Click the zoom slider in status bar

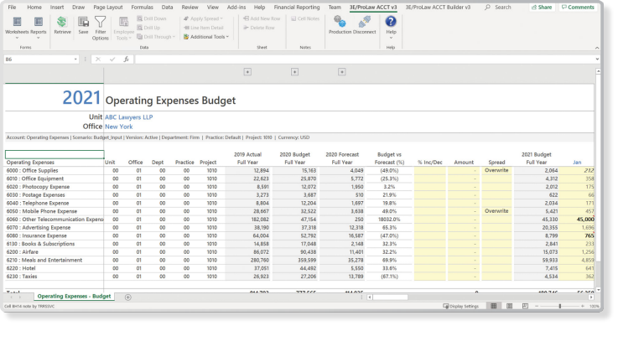point(559,306)
